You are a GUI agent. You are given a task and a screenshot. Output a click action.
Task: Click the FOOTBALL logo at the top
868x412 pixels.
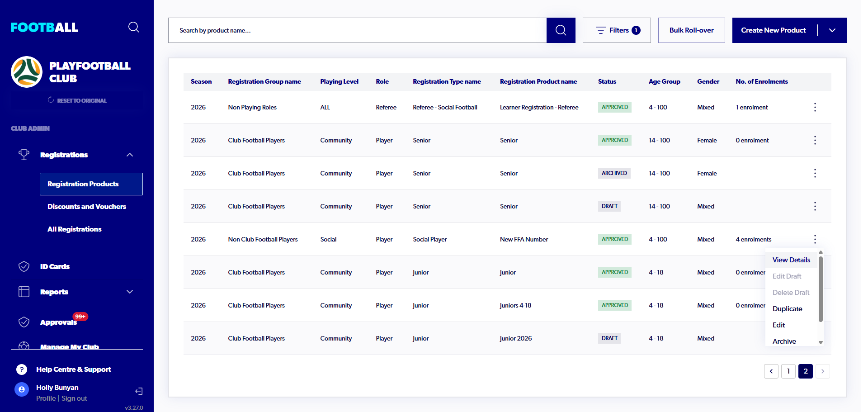pos(44,28)
